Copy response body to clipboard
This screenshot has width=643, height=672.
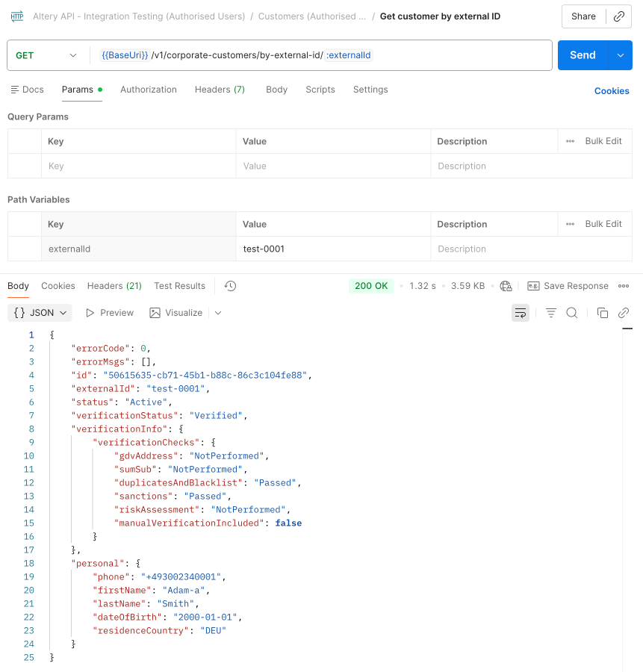(602, 313)
